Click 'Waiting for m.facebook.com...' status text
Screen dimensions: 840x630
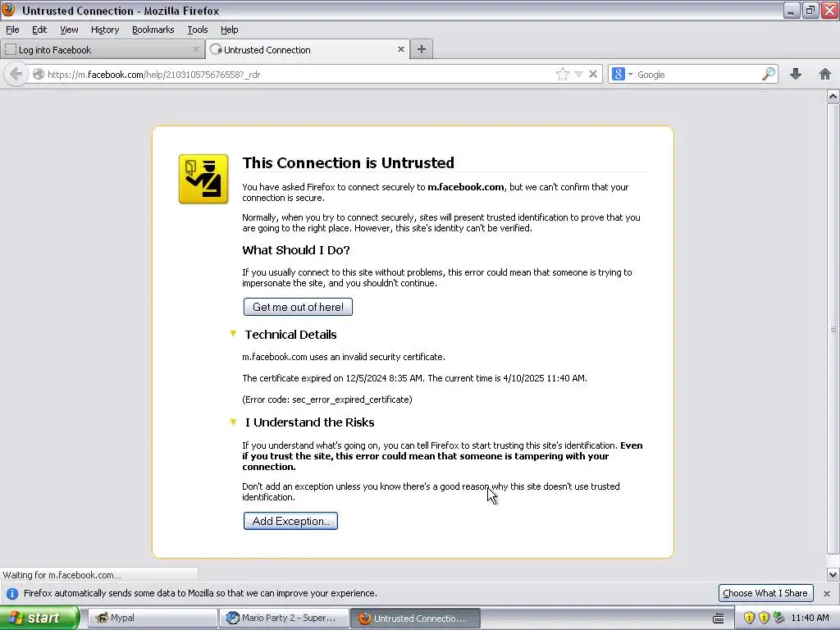(62, 575)
